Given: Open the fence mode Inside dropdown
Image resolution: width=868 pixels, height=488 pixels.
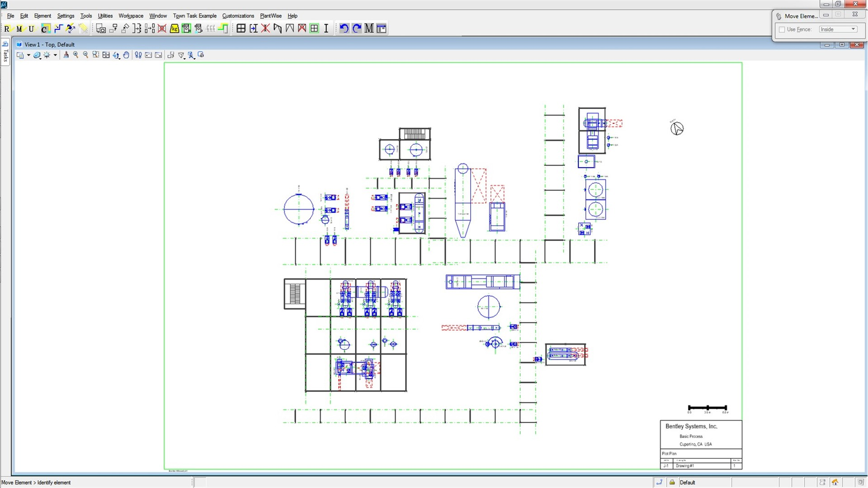Looking at the screenshot, I should (838, 29).
